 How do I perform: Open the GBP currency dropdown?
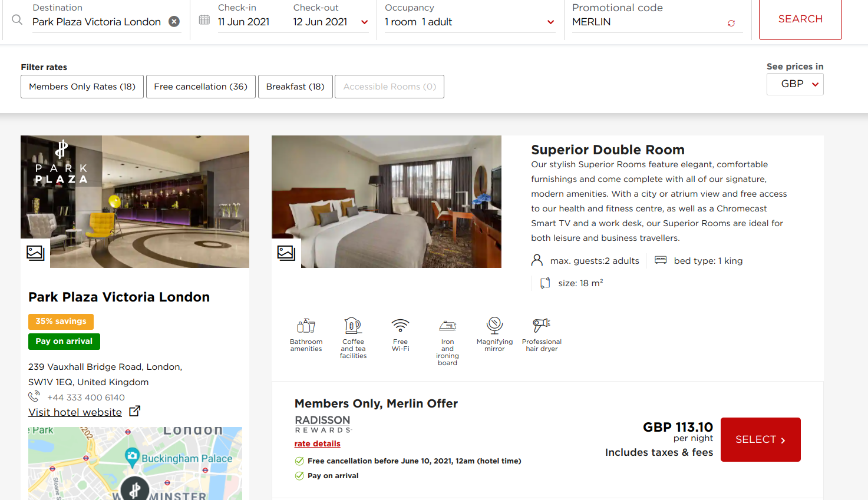pyautogui.click(x=795, y=84)
